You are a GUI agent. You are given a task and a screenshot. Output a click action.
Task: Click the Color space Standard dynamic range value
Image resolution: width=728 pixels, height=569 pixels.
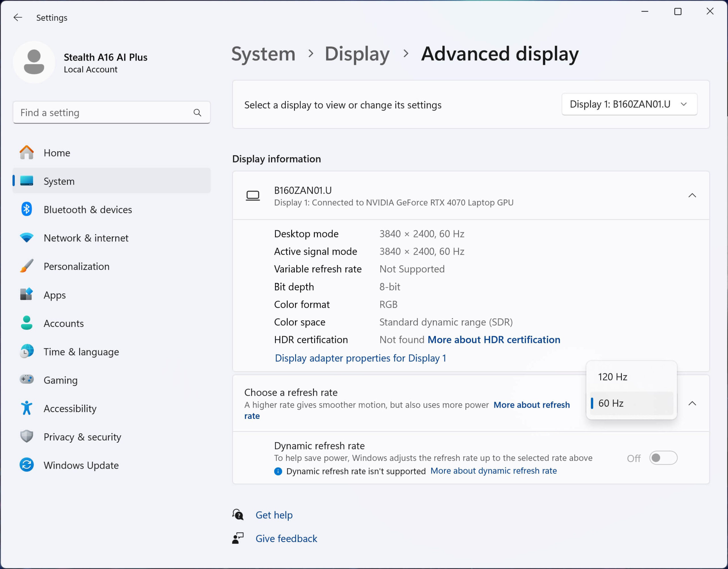point(446,322)
